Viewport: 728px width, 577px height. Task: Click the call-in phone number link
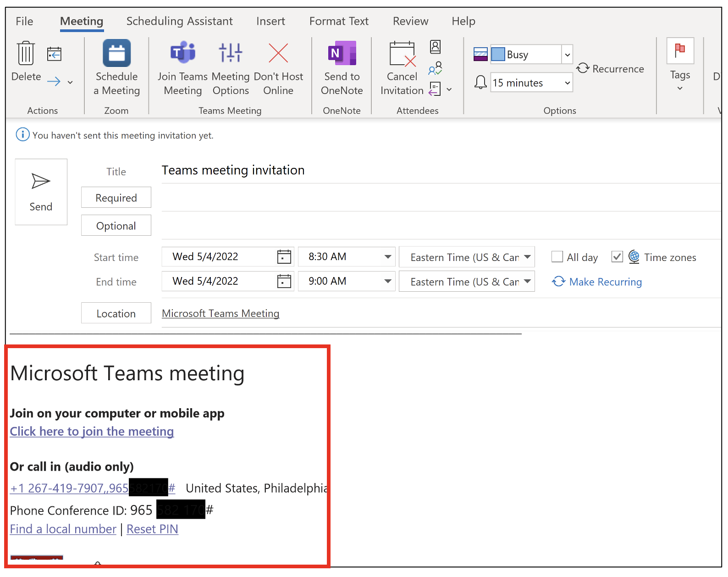93,488
